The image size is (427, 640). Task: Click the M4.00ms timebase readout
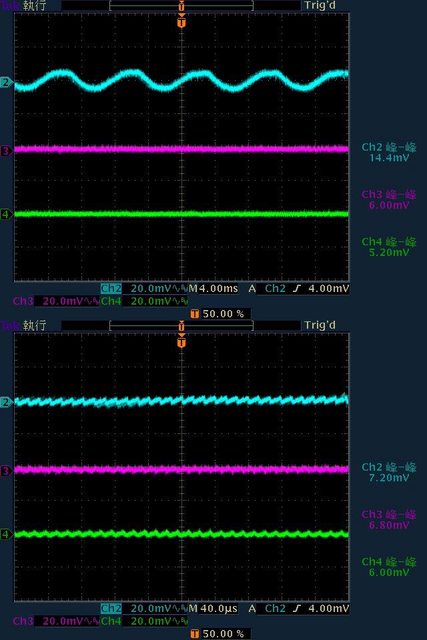[213, 289]
